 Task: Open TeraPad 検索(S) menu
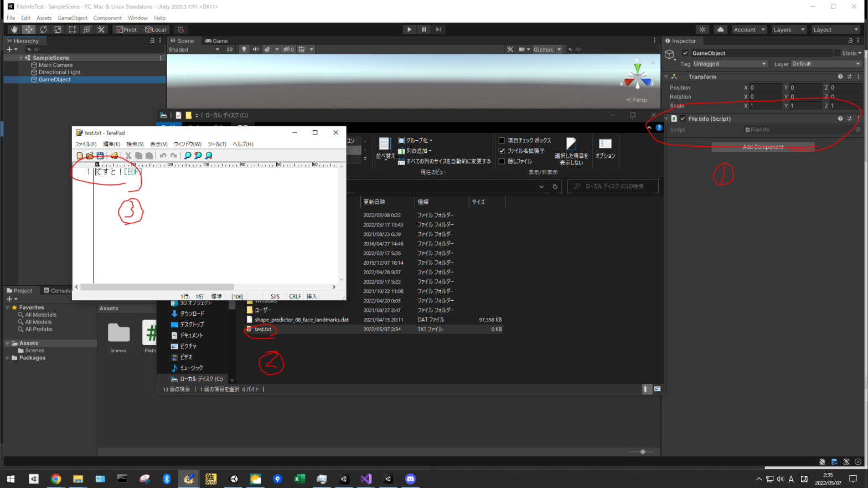(135, 144)
